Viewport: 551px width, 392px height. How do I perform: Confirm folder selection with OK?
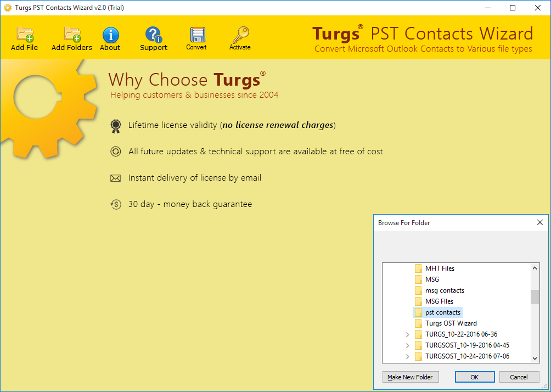click(x=474, y=377)
